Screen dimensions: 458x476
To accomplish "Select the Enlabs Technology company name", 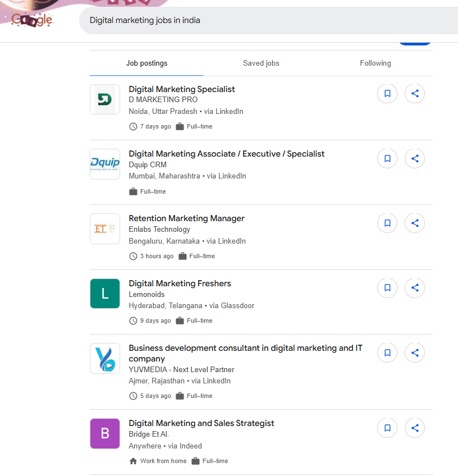I will point(159,230).
